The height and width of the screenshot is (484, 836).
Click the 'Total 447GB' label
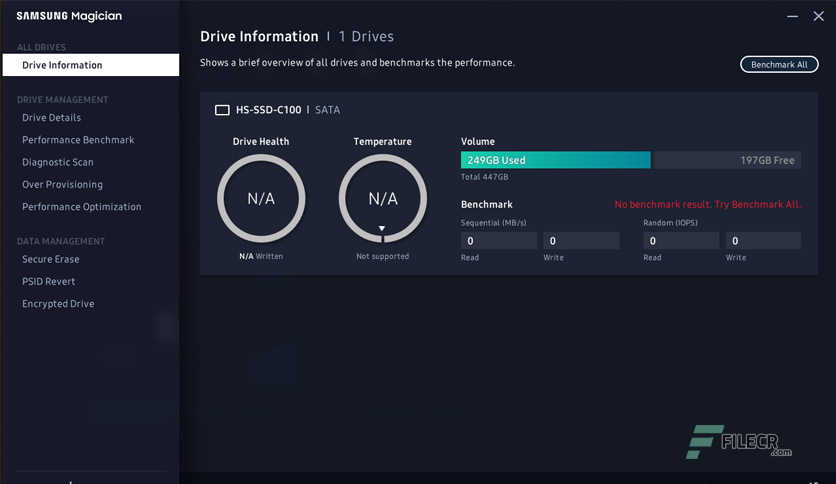(x=484, y=177)
